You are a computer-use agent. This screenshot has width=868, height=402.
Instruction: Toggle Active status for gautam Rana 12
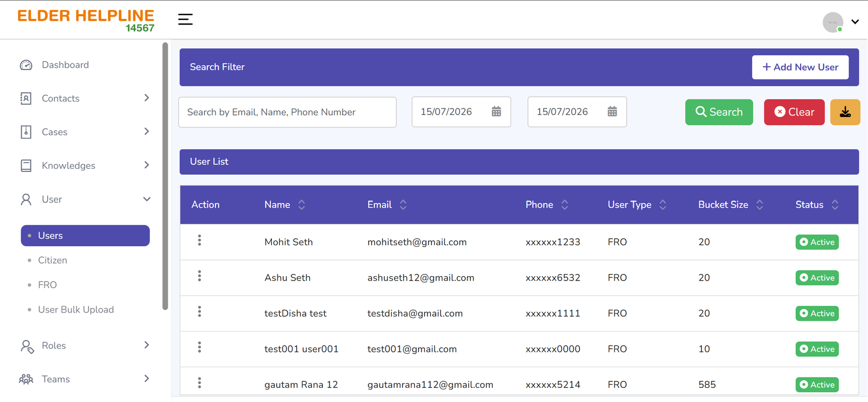tap(817, 385)
